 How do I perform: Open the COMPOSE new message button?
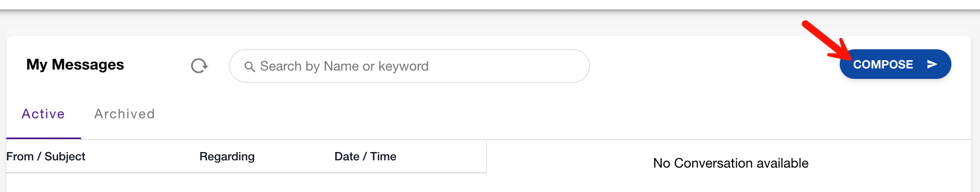click(x=895, y=64)
